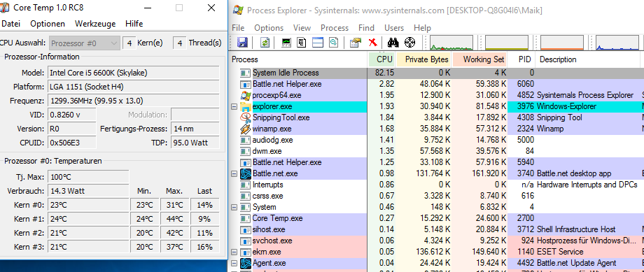The width and height of the screenshot is (644, 272).
Task: Click the CPU usage mini graph
Action: pyautogui.click(x=451, y=43)
